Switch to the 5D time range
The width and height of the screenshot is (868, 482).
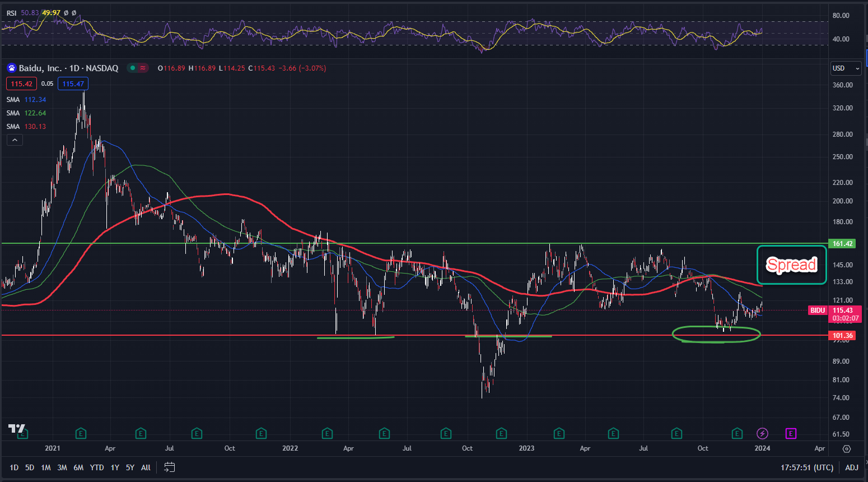click(x=30, y=467)
